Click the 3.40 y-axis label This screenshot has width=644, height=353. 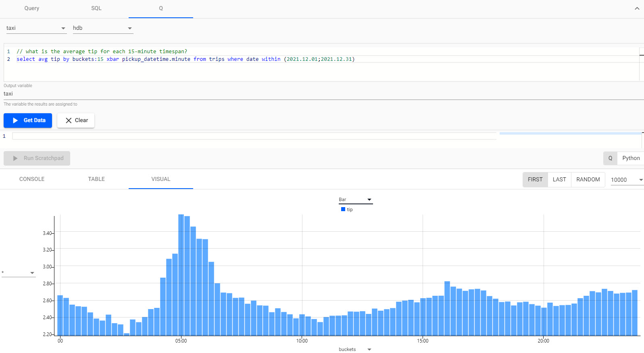coord(47,233)
